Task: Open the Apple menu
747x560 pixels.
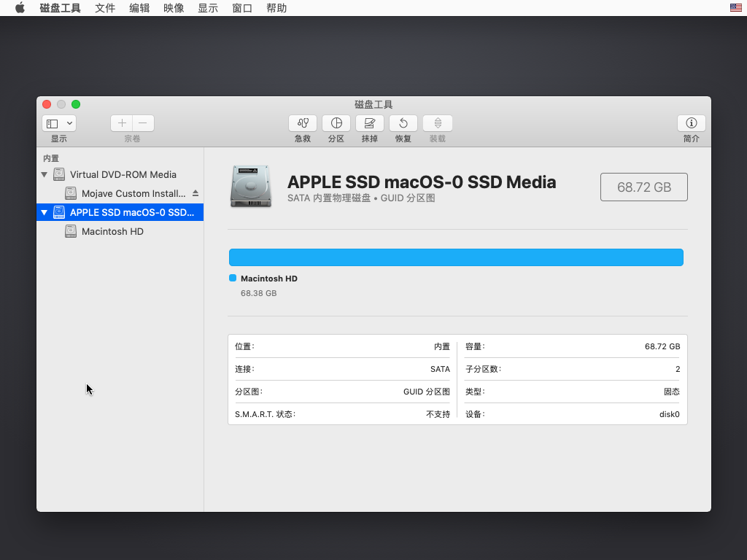Action: (20, 8)
